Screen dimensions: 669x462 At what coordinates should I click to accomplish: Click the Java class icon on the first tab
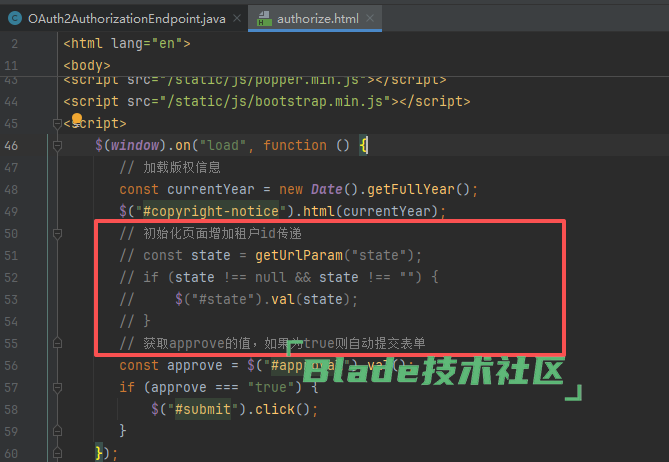point(13,19)
